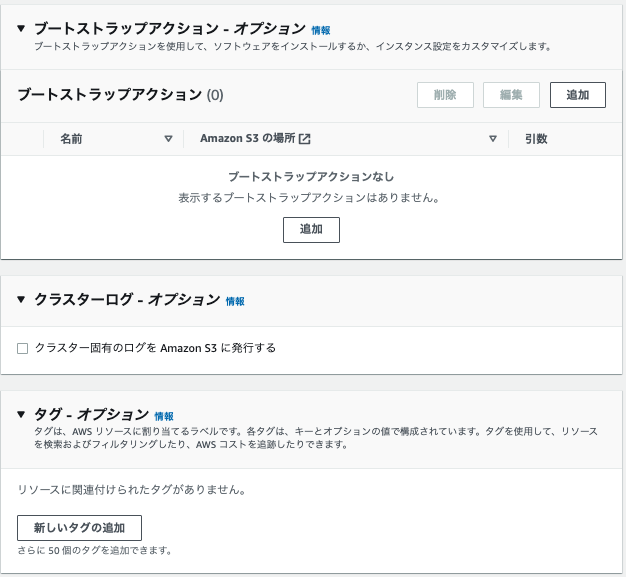Viewport: 626px width, 577px height.
Task: Click the disabled 編集 button
Action: coord(511,95)
